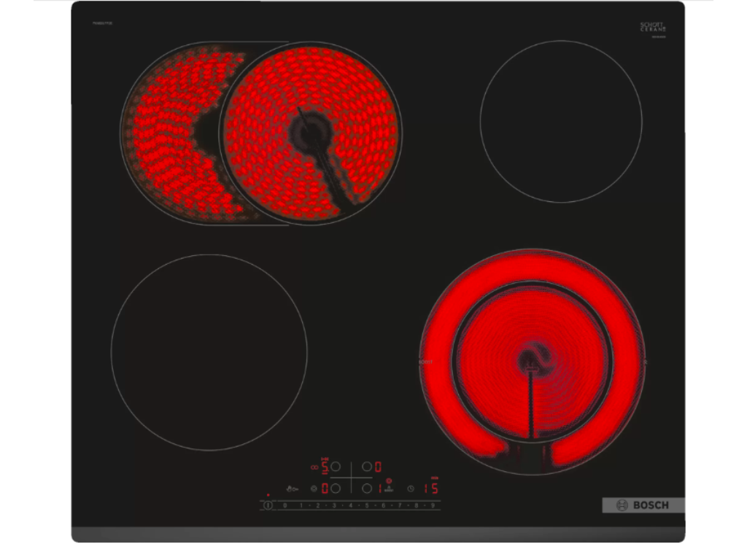
Task: Click the Schott Ceran logo
Action: 653,28
